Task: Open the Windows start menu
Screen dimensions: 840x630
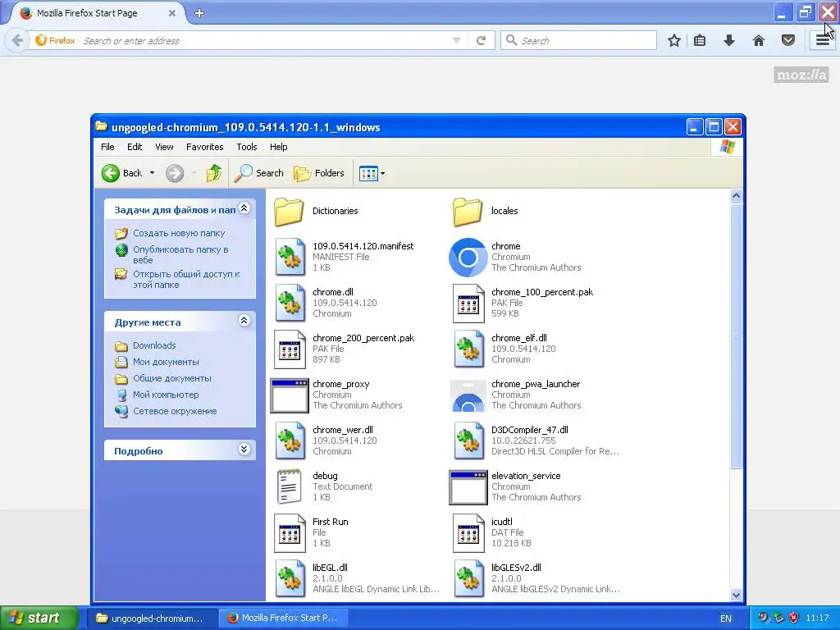Action: (39, 618)
